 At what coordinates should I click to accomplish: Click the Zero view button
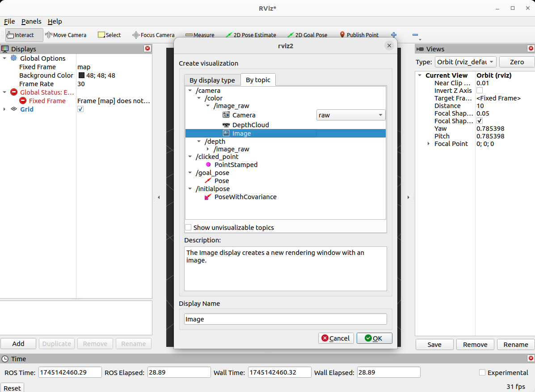517,62
